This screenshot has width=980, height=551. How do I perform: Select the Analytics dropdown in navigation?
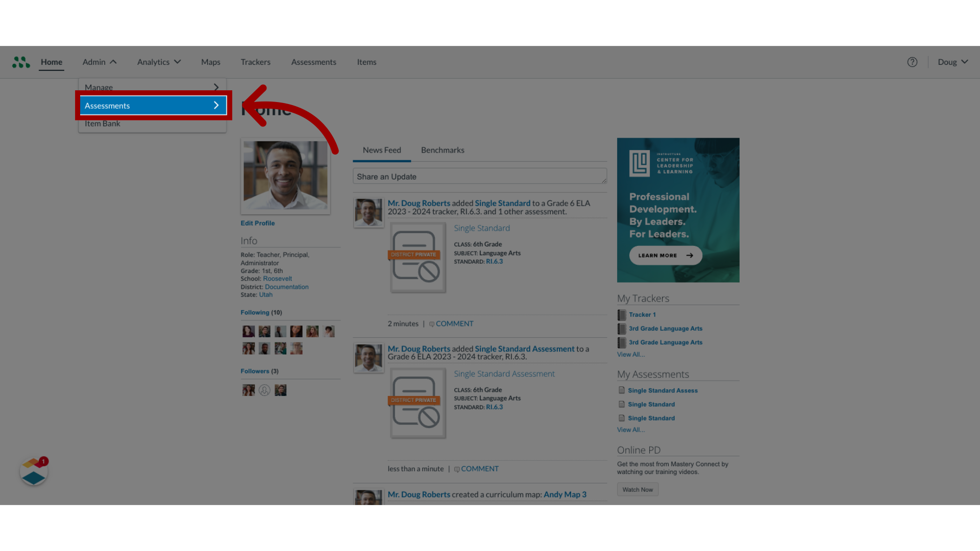pyautogui.click(x=158, y=62)
